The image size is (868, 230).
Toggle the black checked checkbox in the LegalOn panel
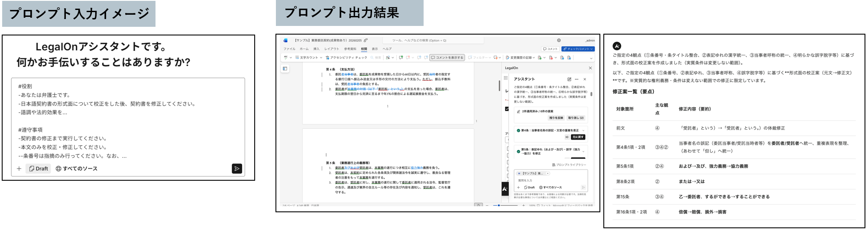507,109
